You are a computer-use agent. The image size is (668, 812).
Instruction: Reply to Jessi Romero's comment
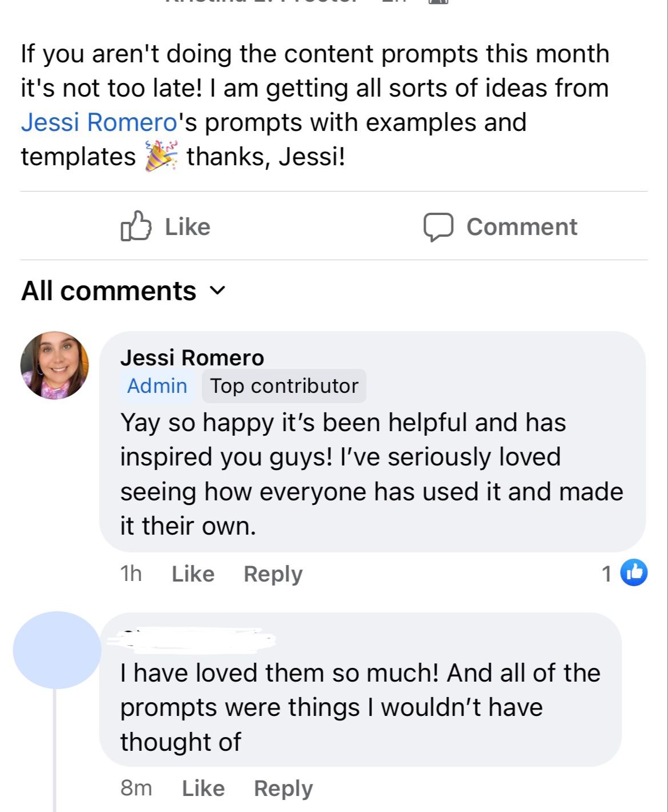click(273, 574)
